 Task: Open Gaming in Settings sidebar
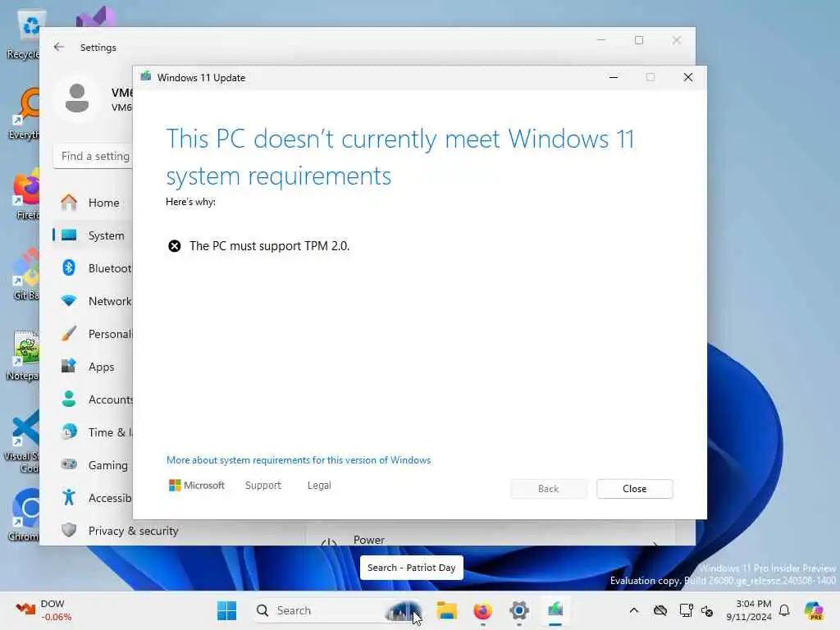click(92, 465)
